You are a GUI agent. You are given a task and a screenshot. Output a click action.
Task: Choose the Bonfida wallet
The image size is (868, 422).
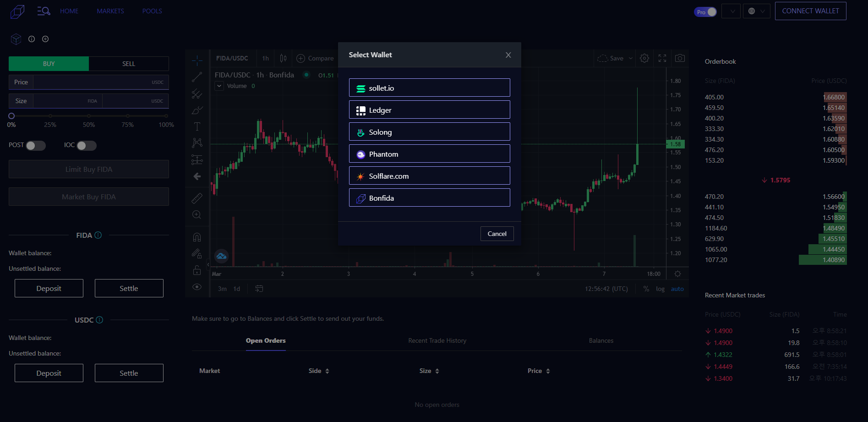430,197
